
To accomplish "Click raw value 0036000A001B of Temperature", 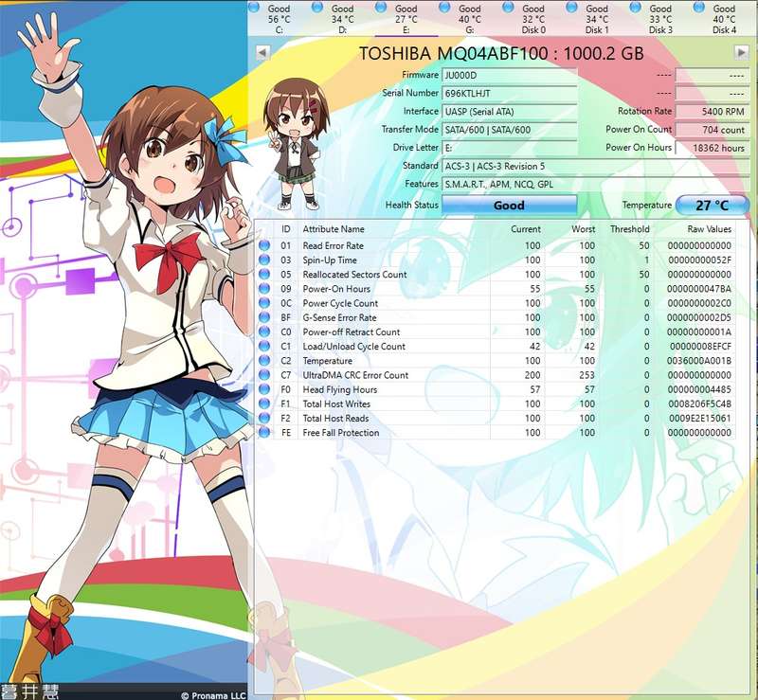I will [x=699, y=361].
